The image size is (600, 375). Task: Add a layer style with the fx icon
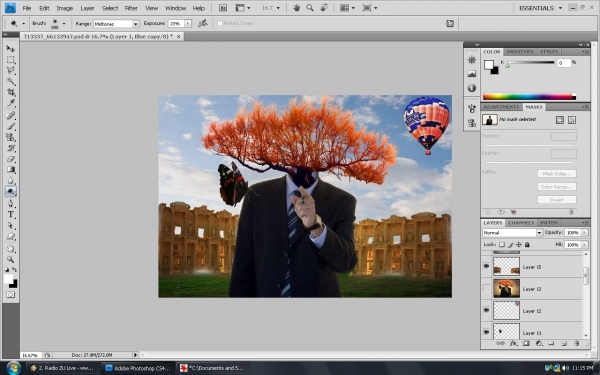coord(513,344)
